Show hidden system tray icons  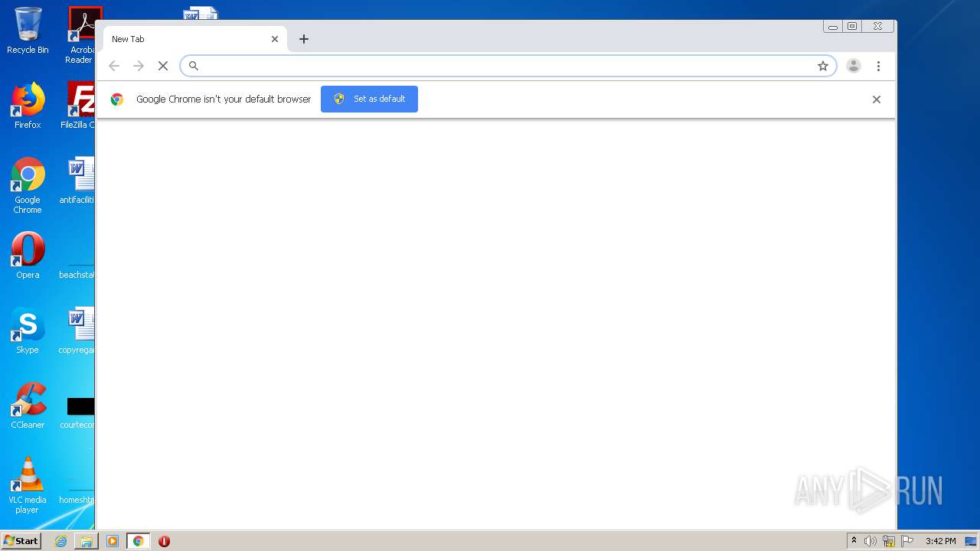point(854,541)
